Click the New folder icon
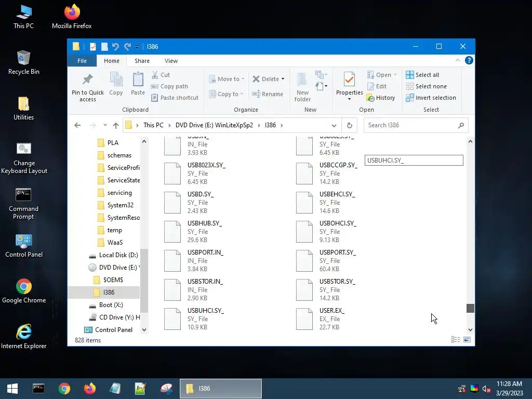 [x=302, y=79]
